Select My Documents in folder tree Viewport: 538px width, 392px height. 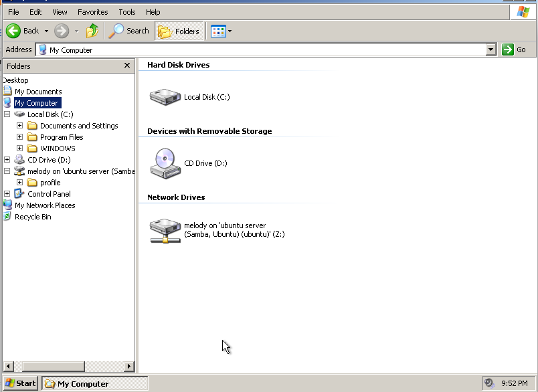point(38,92)
